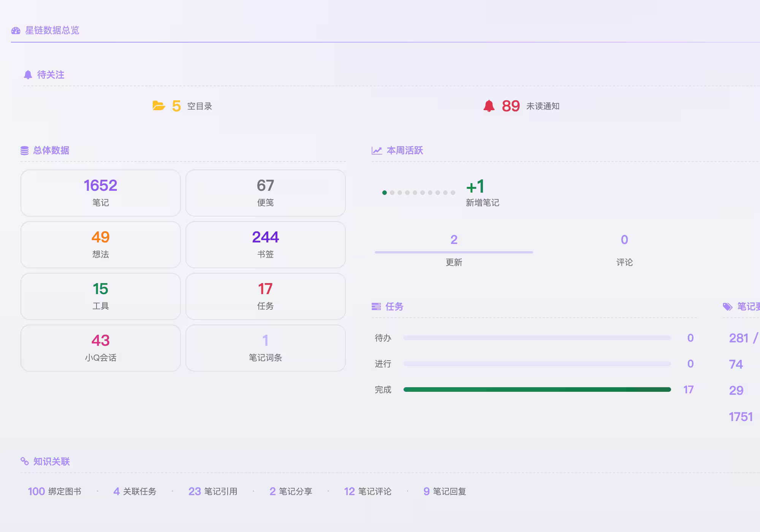760x532 pixels.
Task: Click the 74 value on the right
Action: click(736, 364)
